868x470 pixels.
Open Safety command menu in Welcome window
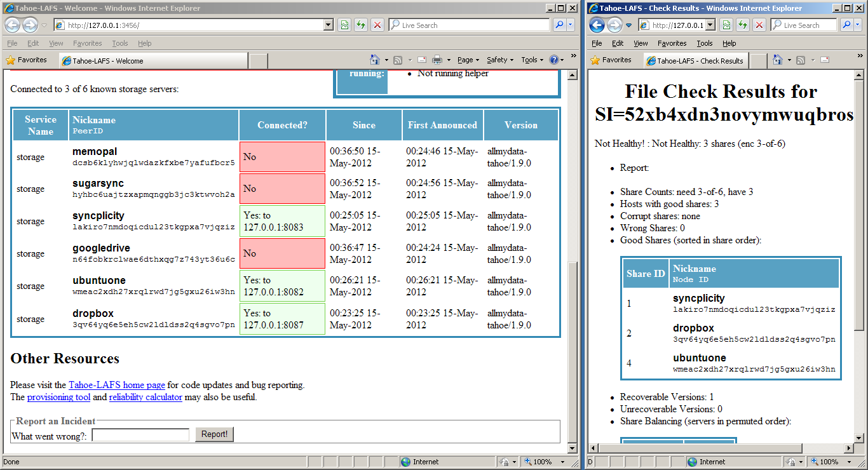(501, 60)
